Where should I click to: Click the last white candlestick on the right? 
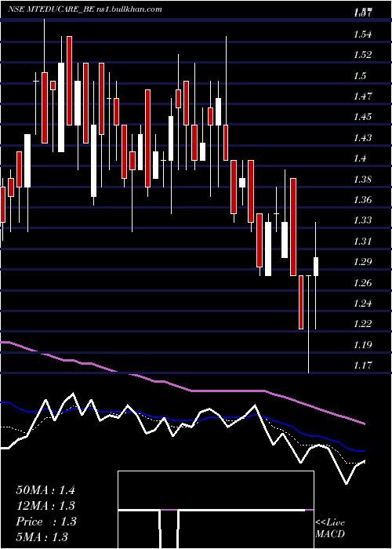coord(316,267)
